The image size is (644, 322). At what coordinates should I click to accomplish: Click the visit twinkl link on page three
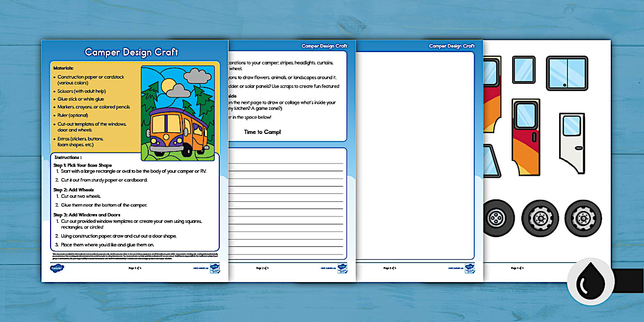coord(455,268)
